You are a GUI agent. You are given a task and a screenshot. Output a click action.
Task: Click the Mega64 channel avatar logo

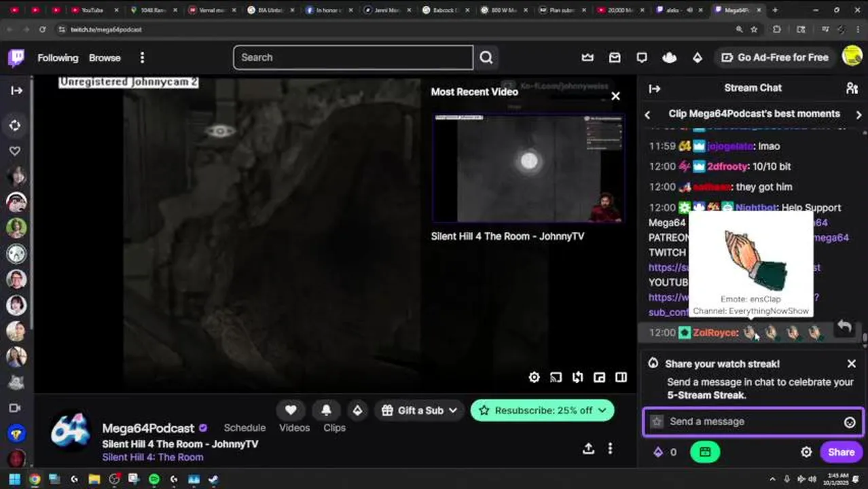[70, 432]
